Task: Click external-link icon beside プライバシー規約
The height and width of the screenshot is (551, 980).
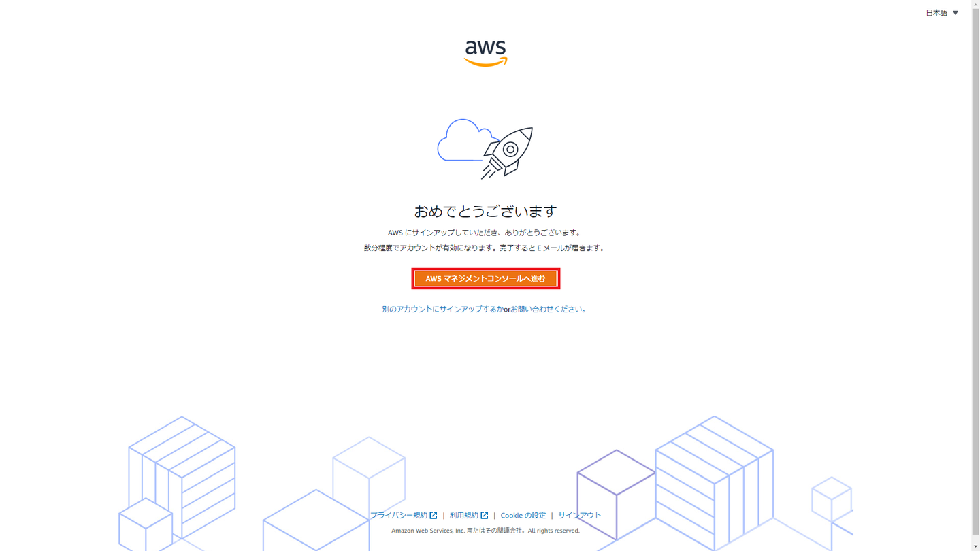Action: pyautogui.click(x=434, y=516)
